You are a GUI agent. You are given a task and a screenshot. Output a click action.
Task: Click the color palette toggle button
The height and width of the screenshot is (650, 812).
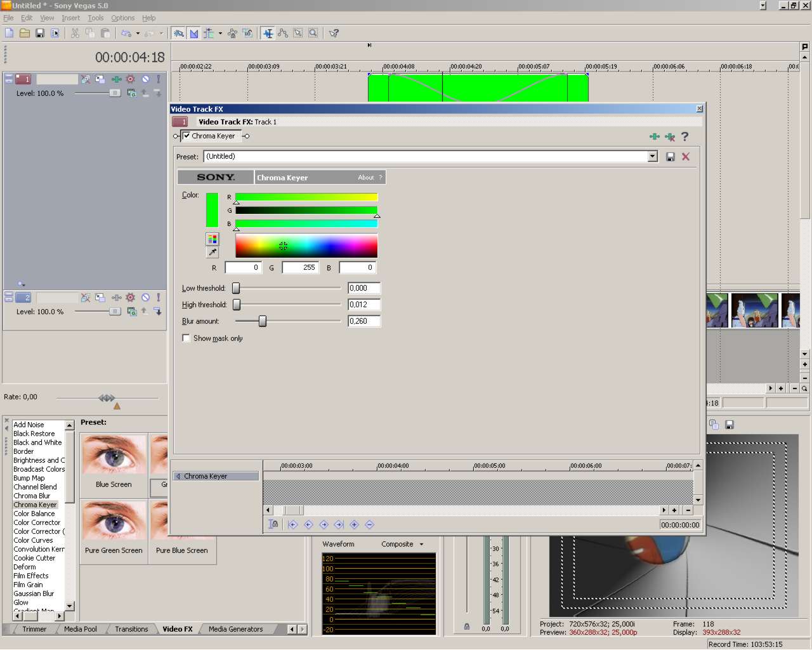(x=213, y=239)
